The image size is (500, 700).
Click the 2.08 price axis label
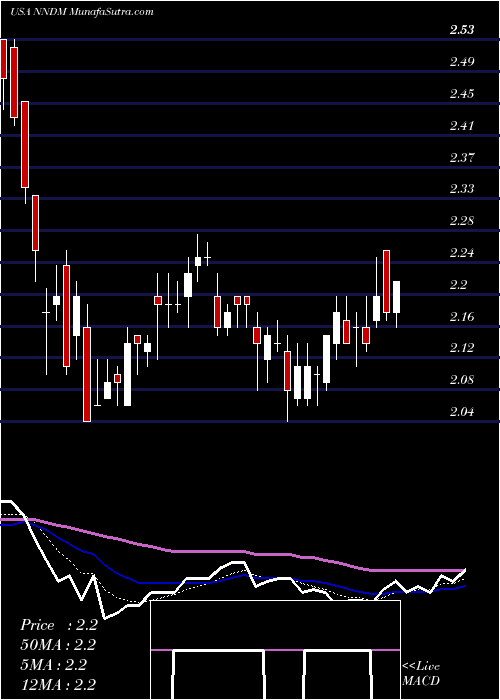(x=462, y=380)
